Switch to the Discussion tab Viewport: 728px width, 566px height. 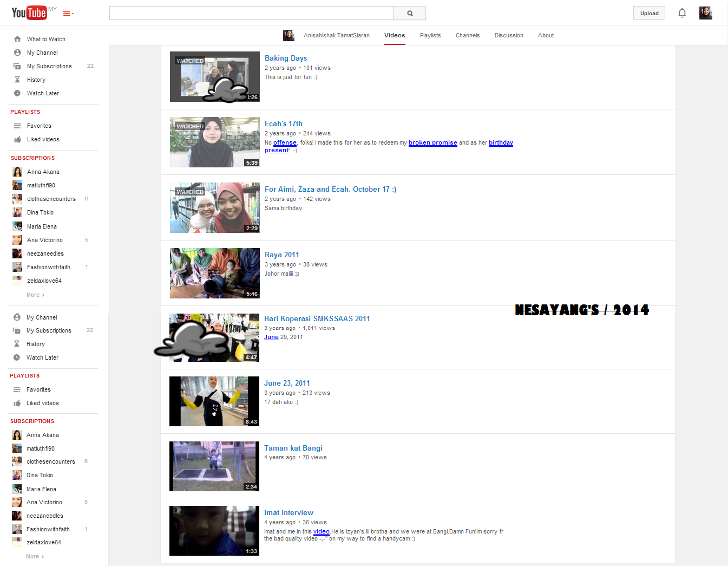(x=509, y=35)
